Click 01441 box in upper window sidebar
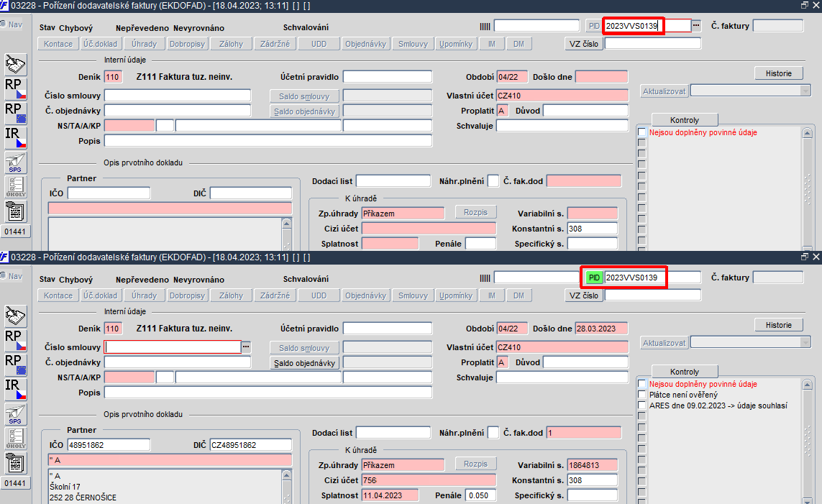Viewport: 822px width, 504px height. pos(15,232)
